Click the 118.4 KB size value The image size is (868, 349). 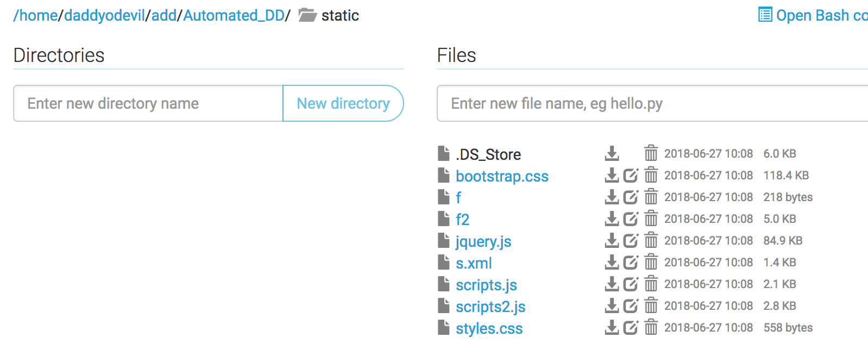pyautogui.click(x=786, y=176)
